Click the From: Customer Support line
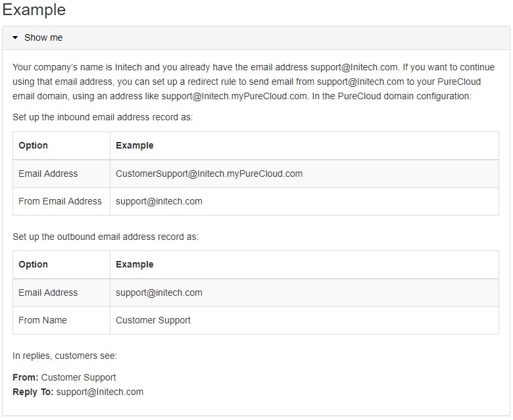Image resolution: width=513 pixels, height=420 pixels. pyautogui.click(x=64, y=377)
